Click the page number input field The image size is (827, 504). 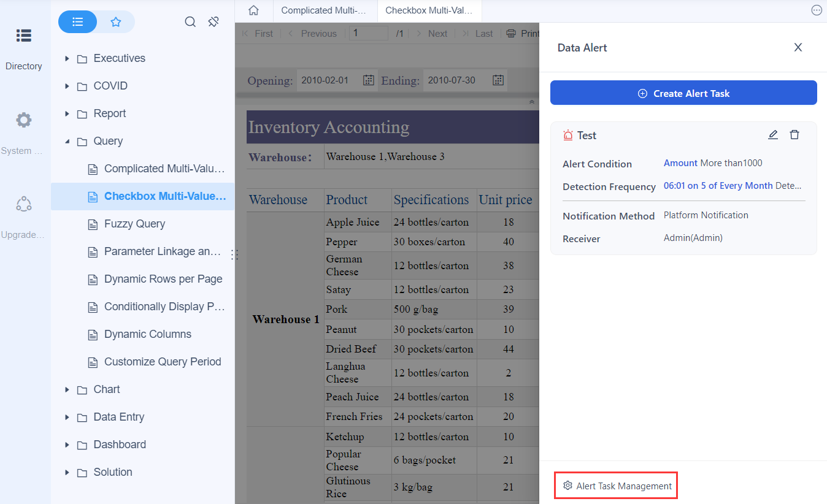pos(368,33)
